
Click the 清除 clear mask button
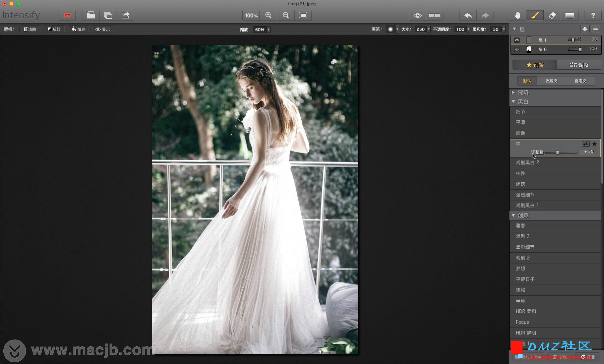(30, 29)
